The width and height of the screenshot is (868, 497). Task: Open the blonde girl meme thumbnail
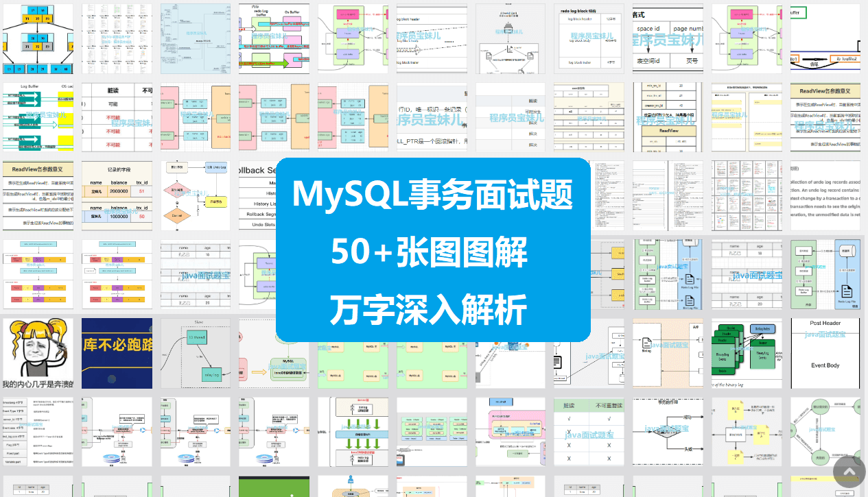[38, 353]
